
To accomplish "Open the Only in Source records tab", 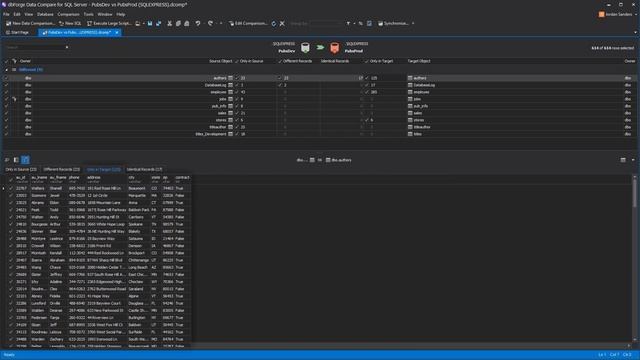I will coord(21,169).
